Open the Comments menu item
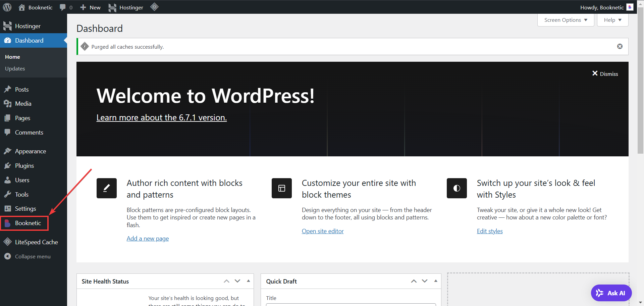The image size is (644, 306). pyautogui.click(x=34, y=132)
